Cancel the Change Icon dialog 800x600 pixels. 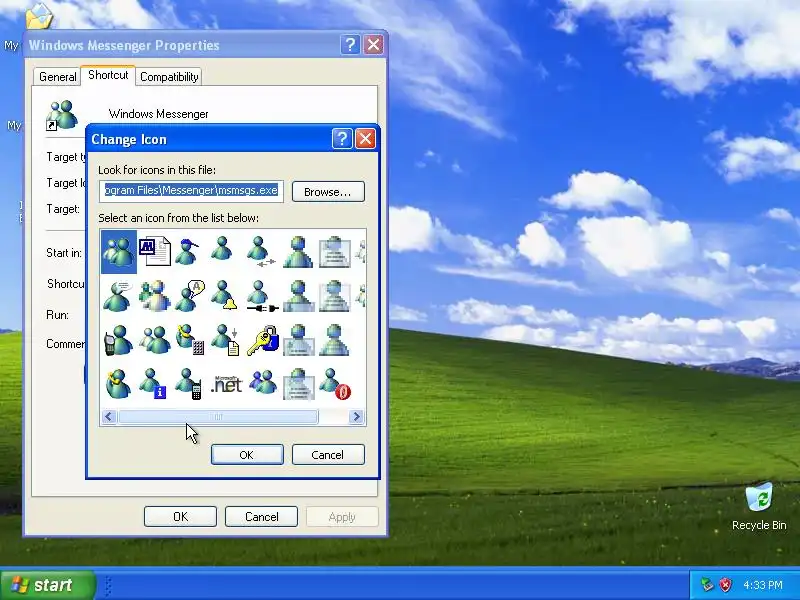tap(328, 455)
